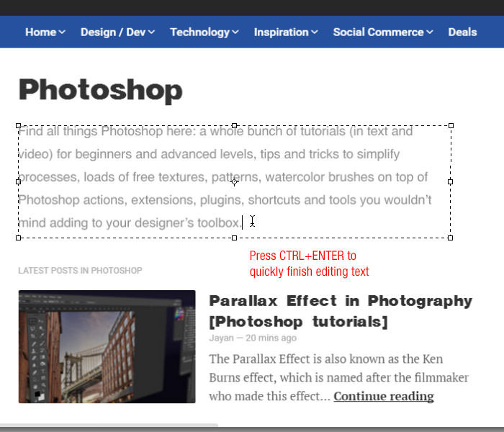
Task: Click the bottom-left transform handle of text box
Action: [18, 238]
